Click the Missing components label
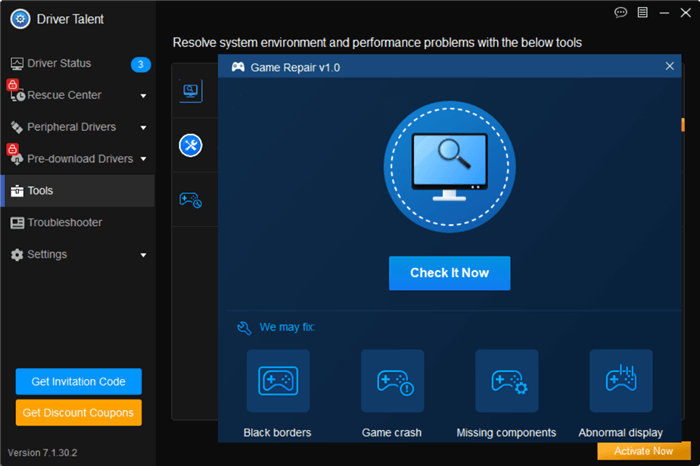Viewport: 700px width, 466px height. point(506,433)
